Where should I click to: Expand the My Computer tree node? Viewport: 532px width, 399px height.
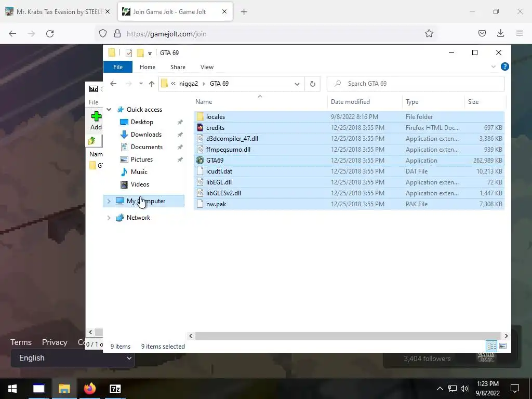click(109, 201)
